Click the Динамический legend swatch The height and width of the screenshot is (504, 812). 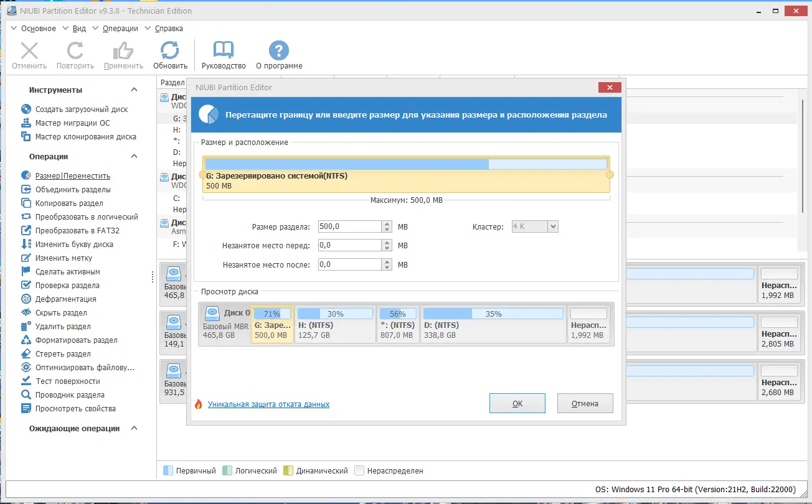[x=288, y=471]
